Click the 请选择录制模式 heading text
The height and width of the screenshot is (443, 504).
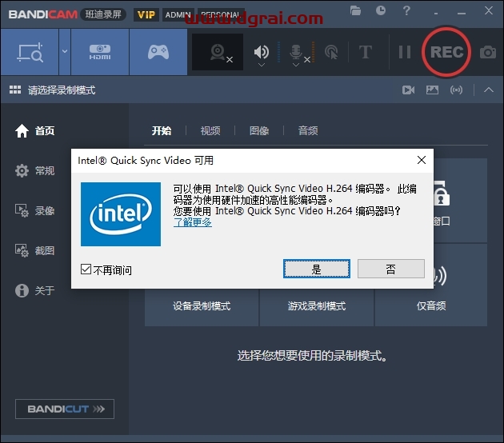coord(62,90)
